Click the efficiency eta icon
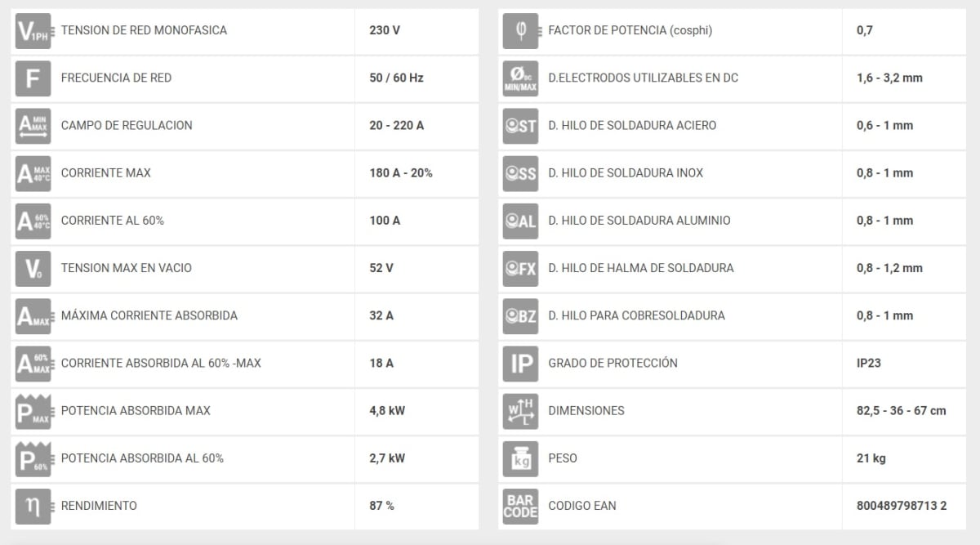980x545 pixels. click(33, 506)
